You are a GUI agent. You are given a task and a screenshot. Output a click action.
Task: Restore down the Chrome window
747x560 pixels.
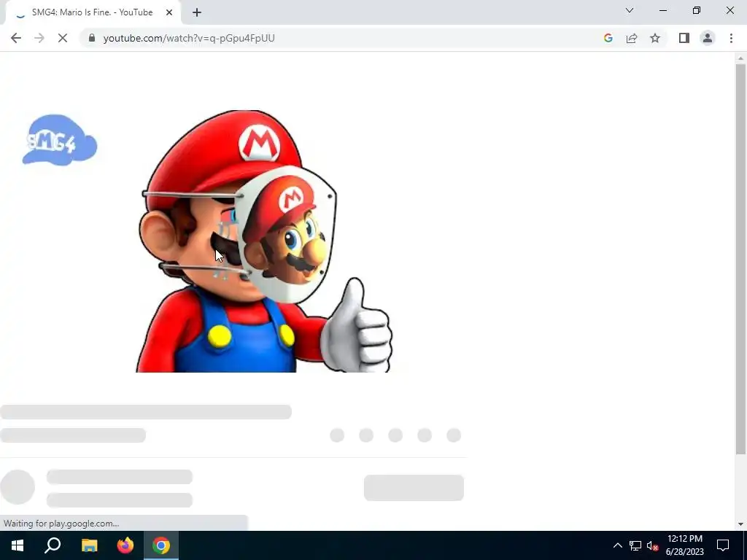coord(697,10)
